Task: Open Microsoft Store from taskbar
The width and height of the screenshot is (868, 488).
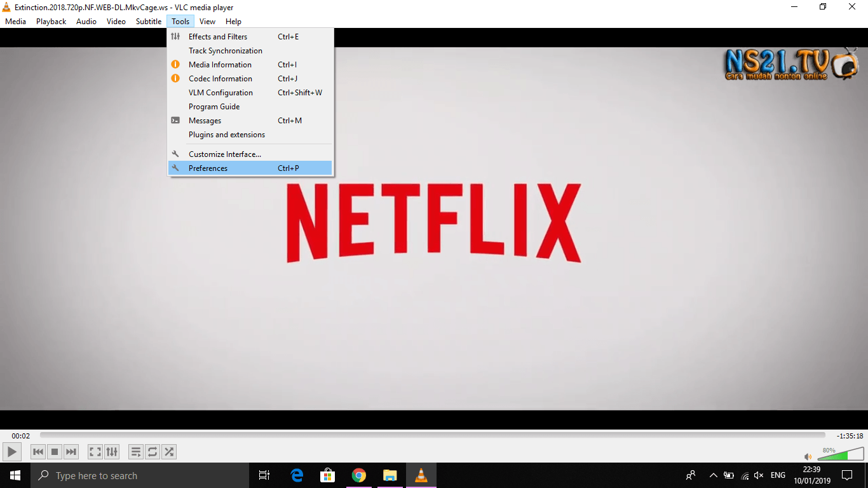Action: coord(328,475)
